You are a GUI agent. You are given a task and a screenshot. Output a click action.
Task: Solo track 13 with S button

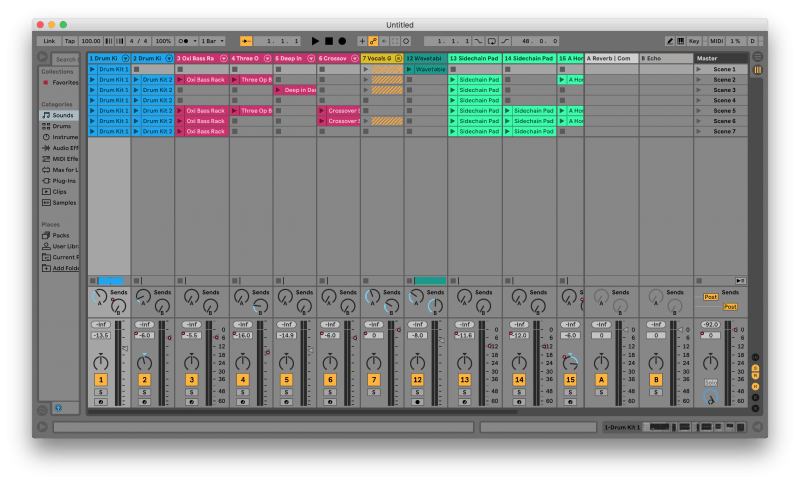(464, 392)
